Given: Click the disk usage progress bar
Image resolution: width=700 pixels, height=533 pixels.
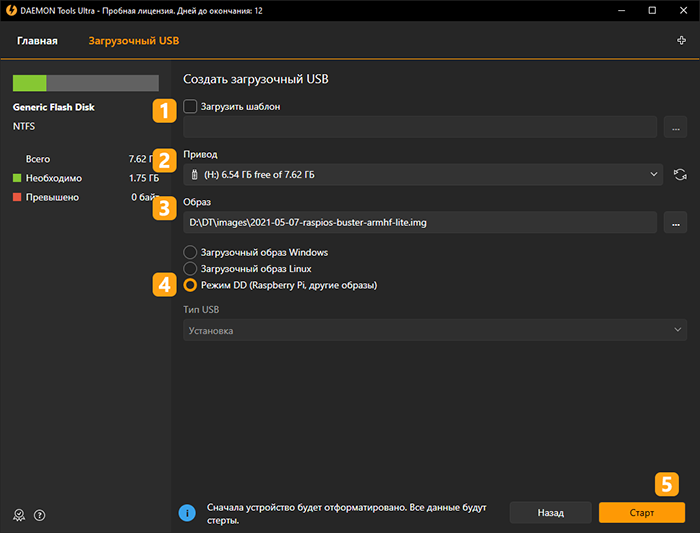Looking at the screenshot, I should [x=86, y=83].
